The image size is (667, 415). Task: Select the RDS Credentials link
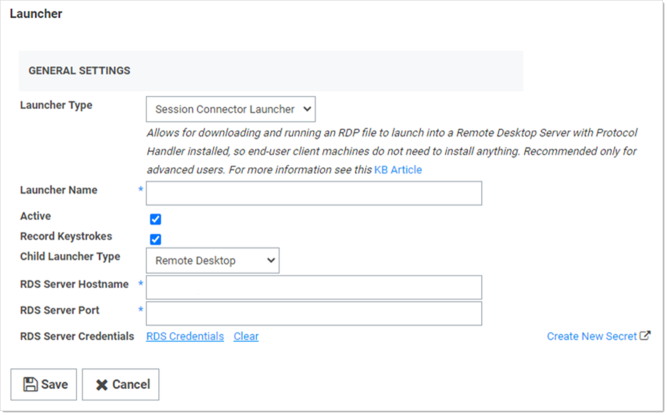click(x=185, y=336)
